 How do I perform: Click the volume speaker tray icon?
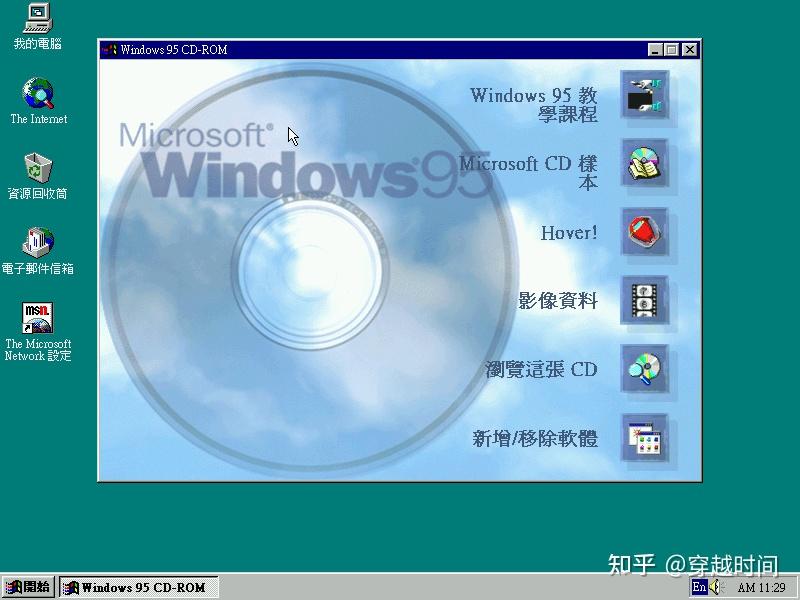pyautogui.click(x=715, y=587)
